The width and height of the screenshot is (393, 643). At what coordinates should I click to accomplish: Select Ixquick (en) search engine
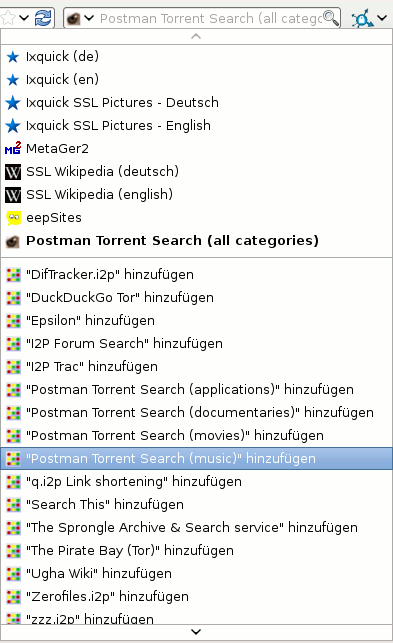click(x=196, y=80)
